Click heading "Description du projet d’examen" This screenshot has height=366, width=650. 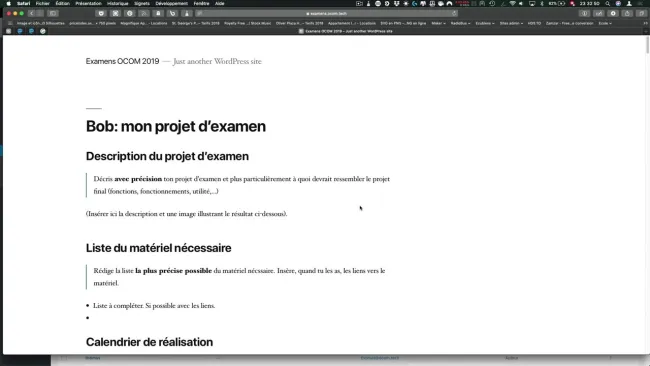(167, 156)
